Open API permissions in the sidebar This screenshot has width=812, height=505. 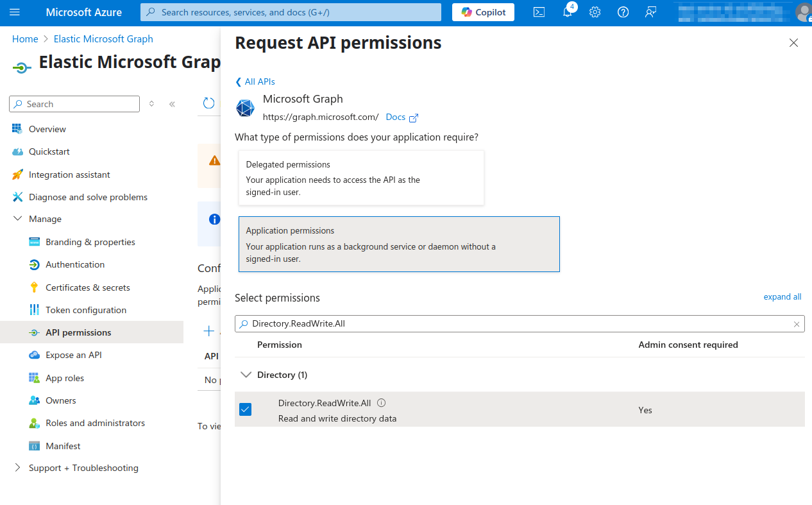click(79, 332)
